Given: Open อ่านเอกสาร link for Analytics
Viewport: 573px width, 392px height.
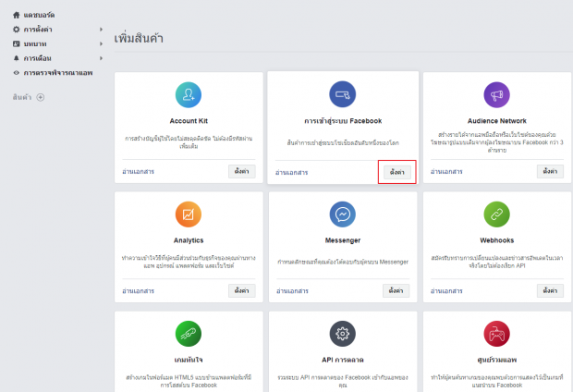Looking at the screenshot, I should 138,291.
